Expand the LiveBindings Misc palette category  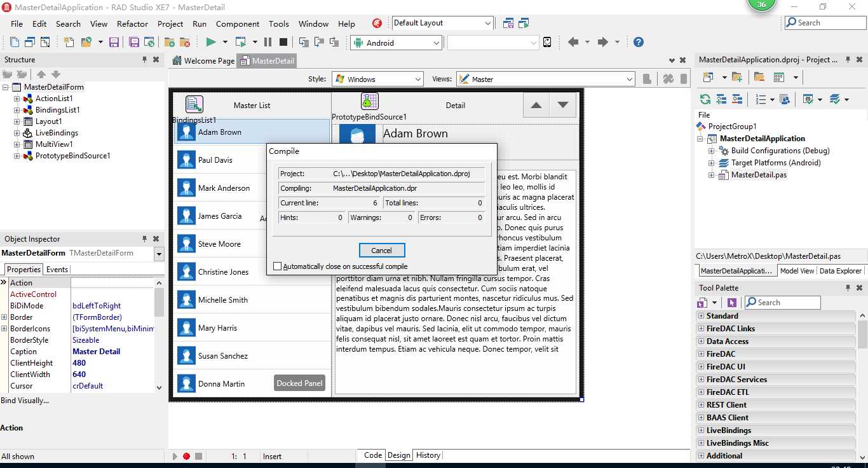702,443
